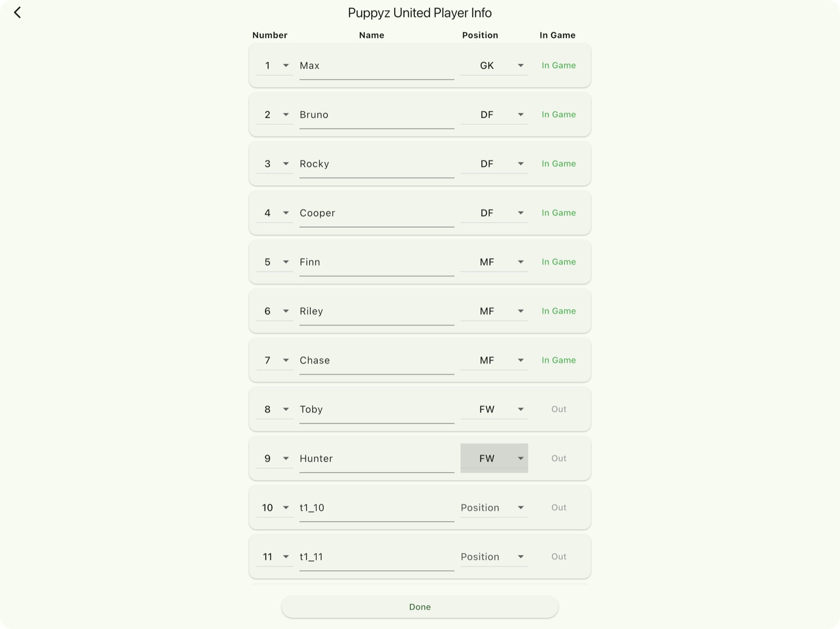Toggle Max's In Game status
Viewport: 840px width, 629px height.
pyautogui.click(x=558, y=65)
